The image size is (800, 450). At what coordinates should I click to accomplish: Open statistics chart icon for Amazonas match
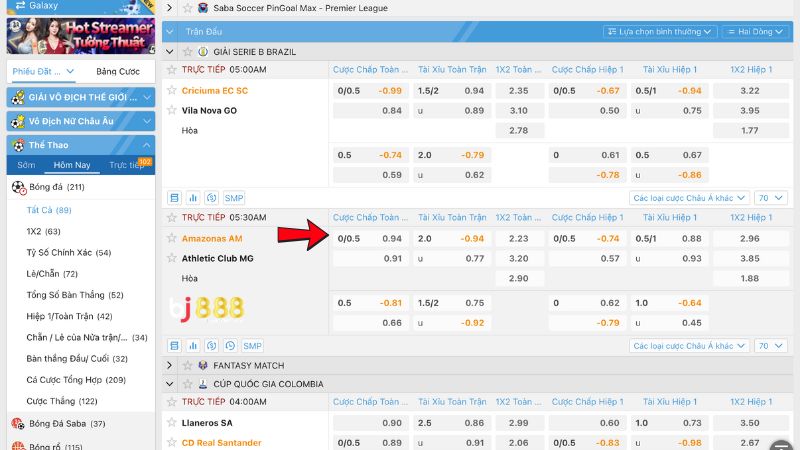193,346
